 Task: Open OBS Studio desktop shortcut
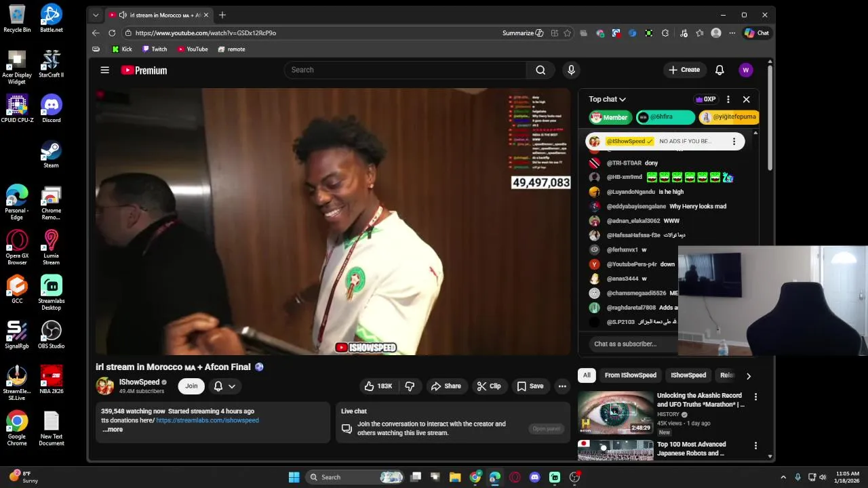pos(52,335)
